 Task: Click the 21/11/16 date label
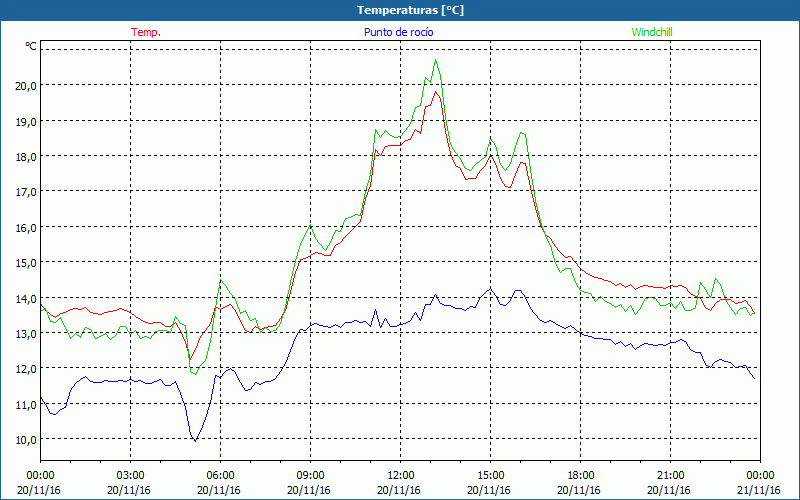(759, 490)
